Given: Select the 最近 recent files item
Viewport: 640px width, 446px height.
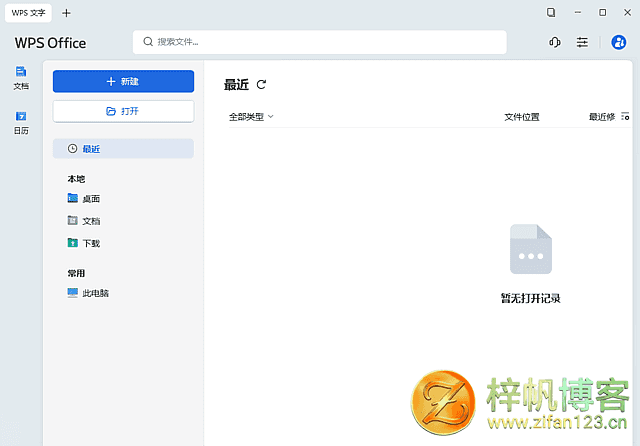Looking at the screenshot, I should 123,149.
